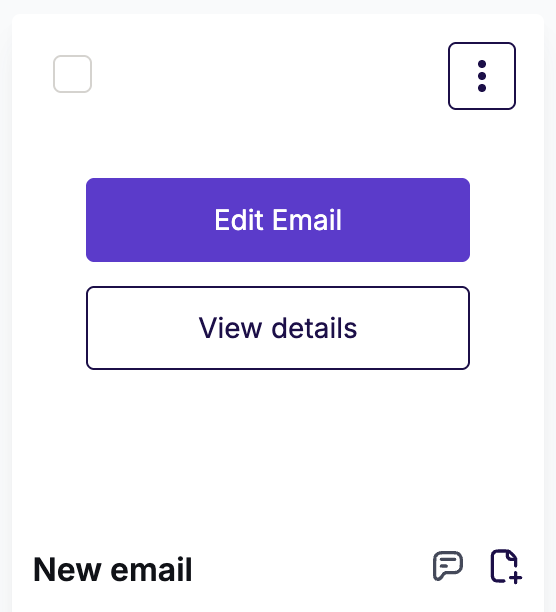Click the purple Edit Email button
Screen dimensions: 556x612
(278, 220)
